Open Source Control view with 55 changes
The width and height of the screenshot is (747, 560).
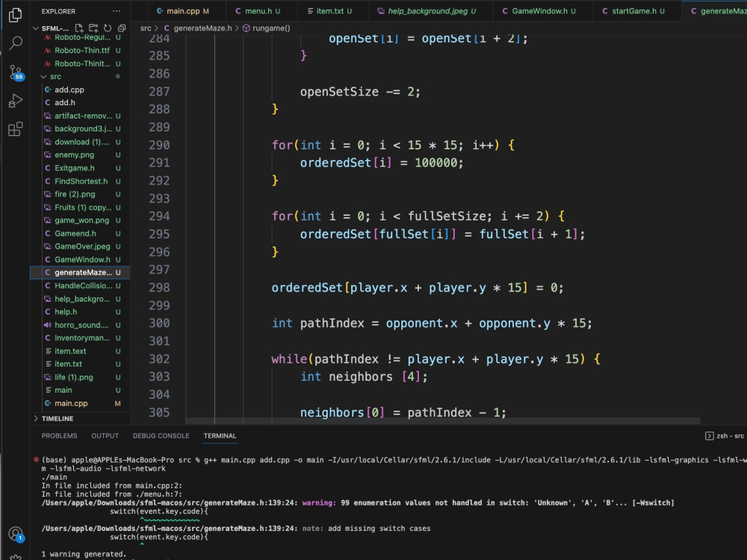click(15, 72)
